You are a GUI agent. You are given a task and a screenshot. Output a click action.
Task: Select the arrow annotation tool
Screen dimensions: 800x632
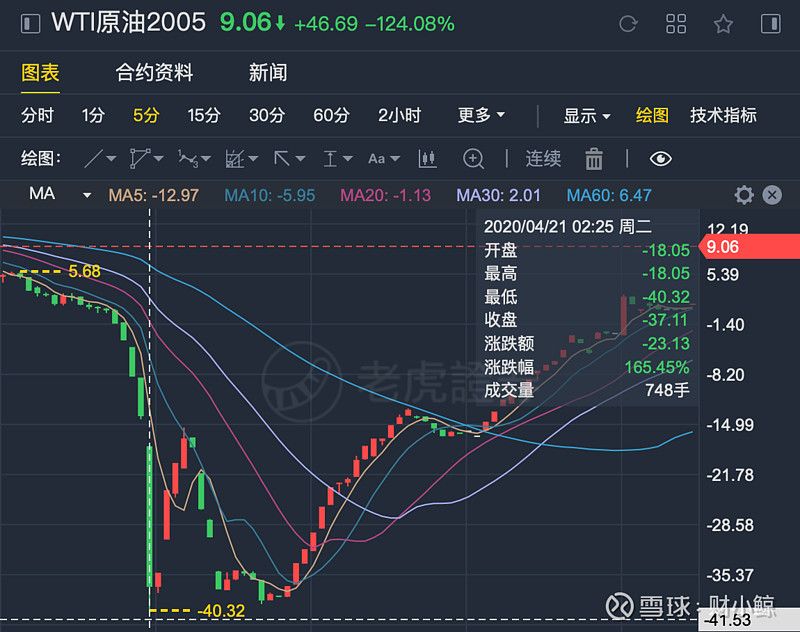tap(282, 159)
